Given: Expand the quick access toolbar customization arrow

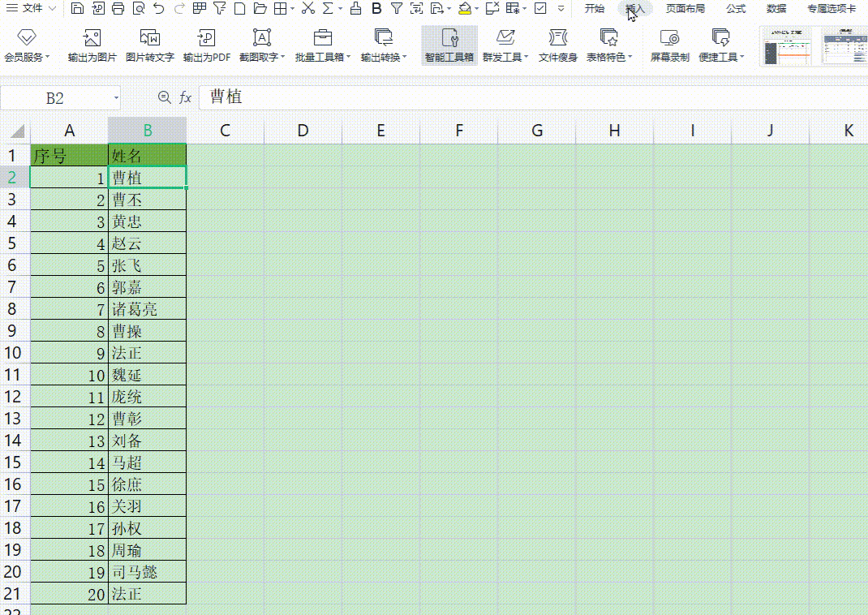Looking at the screenshot, I should click(x=561, y=9).
